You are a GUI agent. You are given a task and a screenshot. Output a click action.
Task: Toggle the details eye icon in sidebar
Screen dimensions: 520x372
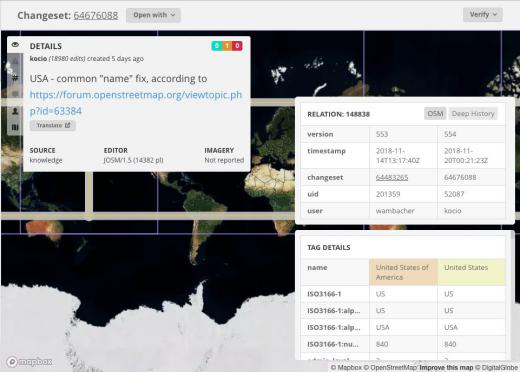(x=15, y=44)
